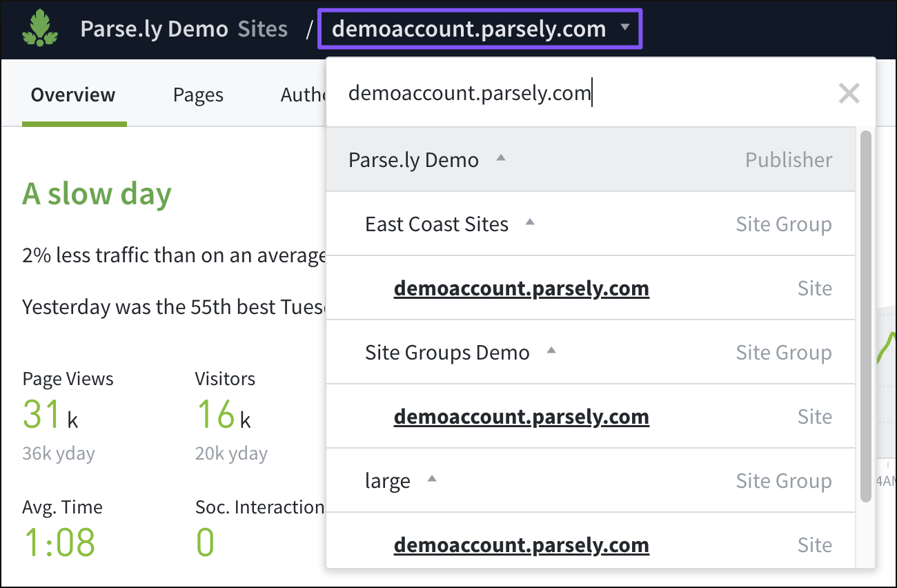This screenshot has width=897, height=588.
Task: Click the A slow day heading
Action: click(97, 194)
